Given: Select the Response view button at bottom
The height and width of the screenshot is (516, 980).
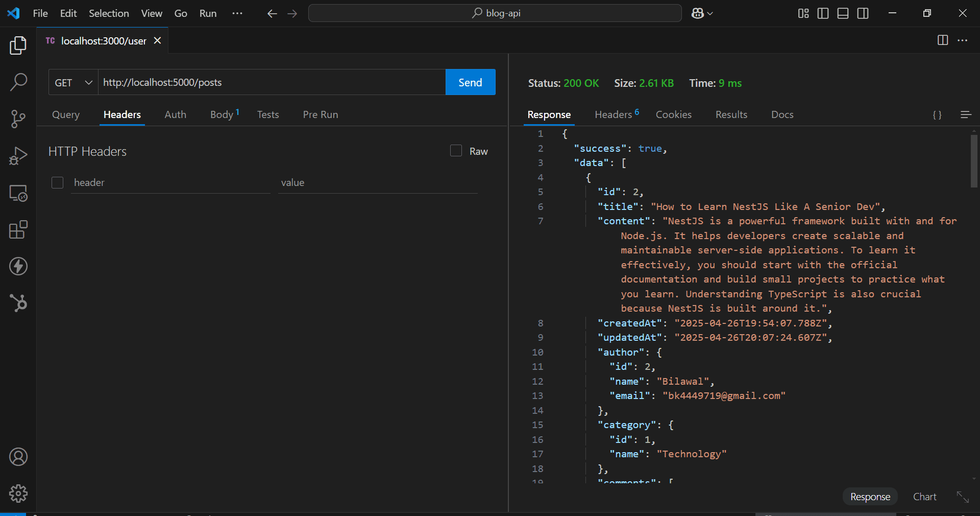Looking at the screenshot, I should pyautogui.click(x=870, y=497).
